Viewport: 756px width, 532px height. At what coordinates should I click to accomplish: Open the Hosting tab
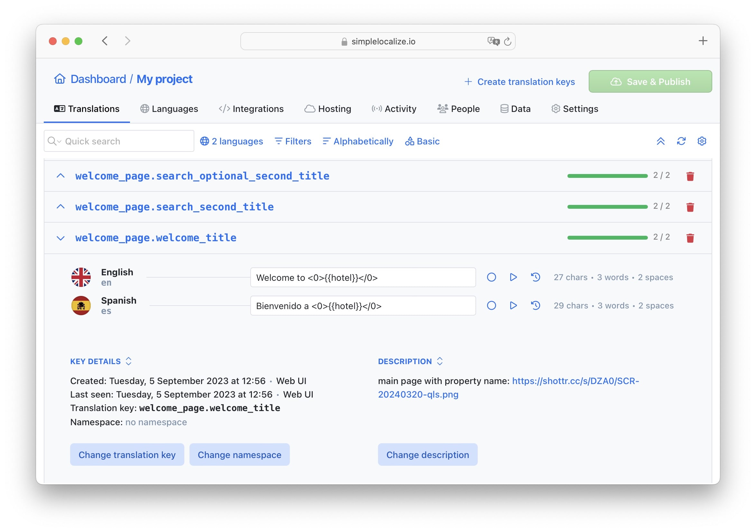(327, 109)
